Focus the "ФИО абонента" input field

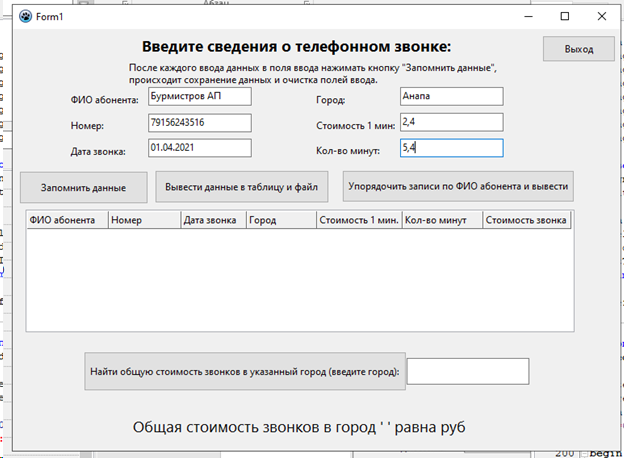[x=199, y=97]
